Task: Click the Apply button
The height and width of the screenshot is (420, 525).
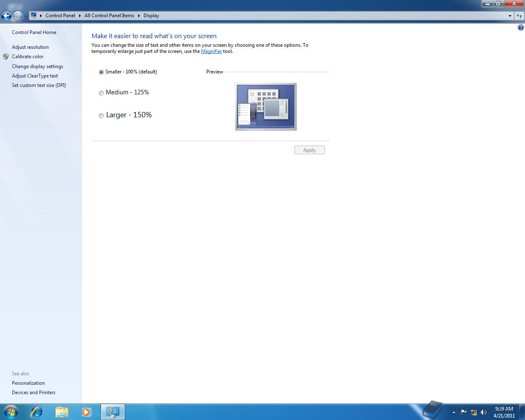Action: click(x=310, y=150)
